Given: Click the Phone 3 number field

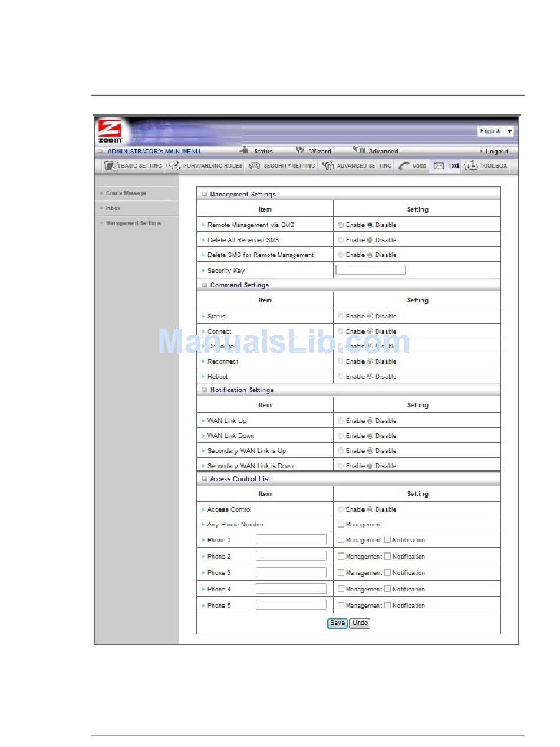Looking at the screenshot, I should click(291, 572).
